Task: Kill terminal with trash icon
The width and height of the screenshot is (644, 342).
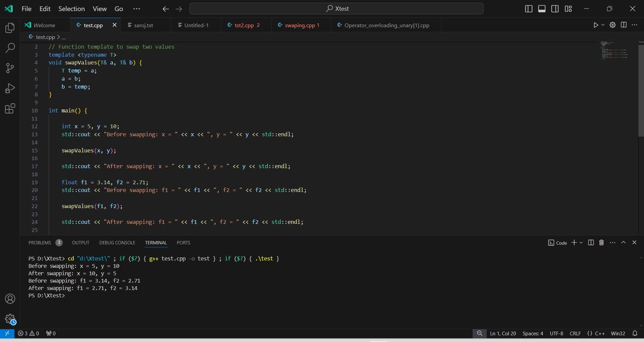Action: (x=601, y=243)
